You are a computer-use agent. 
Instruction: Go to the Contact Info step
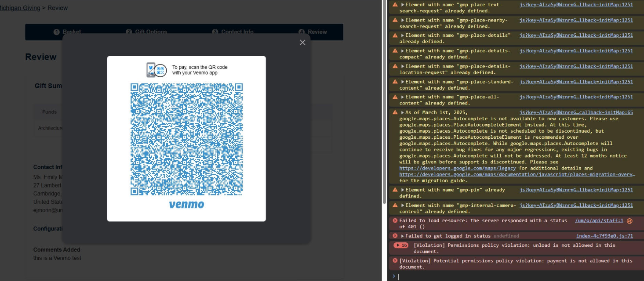coord(233,32)
